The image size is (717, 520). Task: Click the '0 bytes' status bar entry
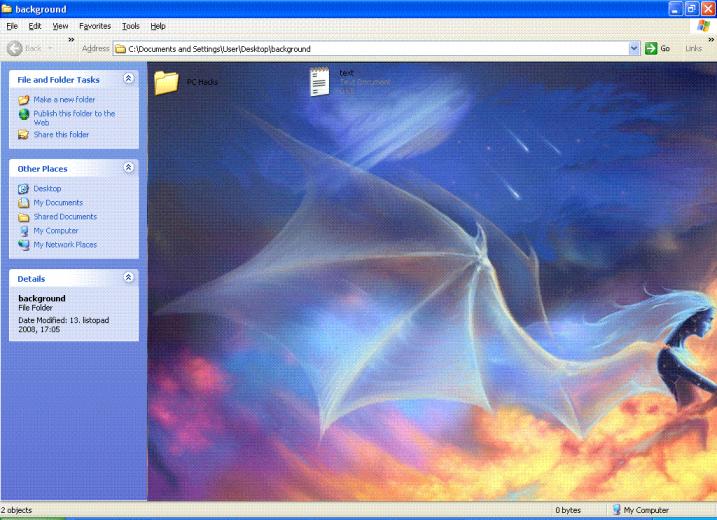point(568,510)
